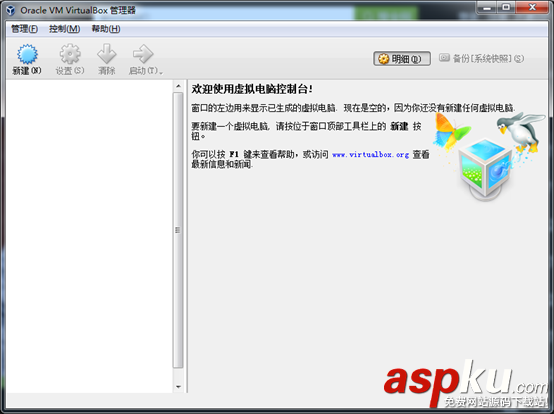Click the VM list scrollbar down arrow
The image size is (554, 414).
coord(178,387)
